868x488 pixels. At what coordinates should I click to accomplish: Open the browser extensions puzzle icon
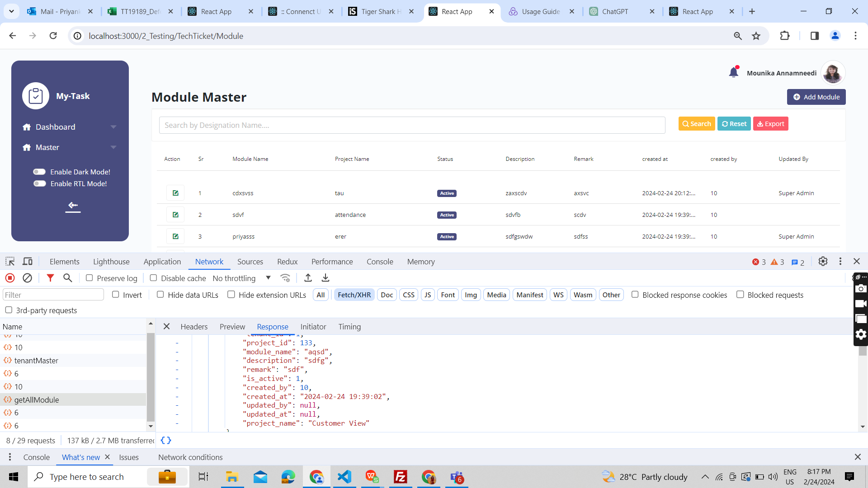[x=785, y=36]
